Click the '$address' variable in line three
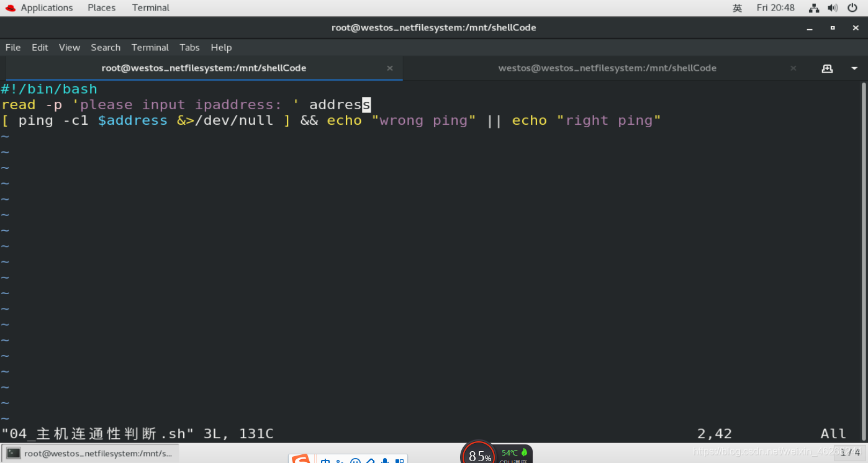 (133, 120)
